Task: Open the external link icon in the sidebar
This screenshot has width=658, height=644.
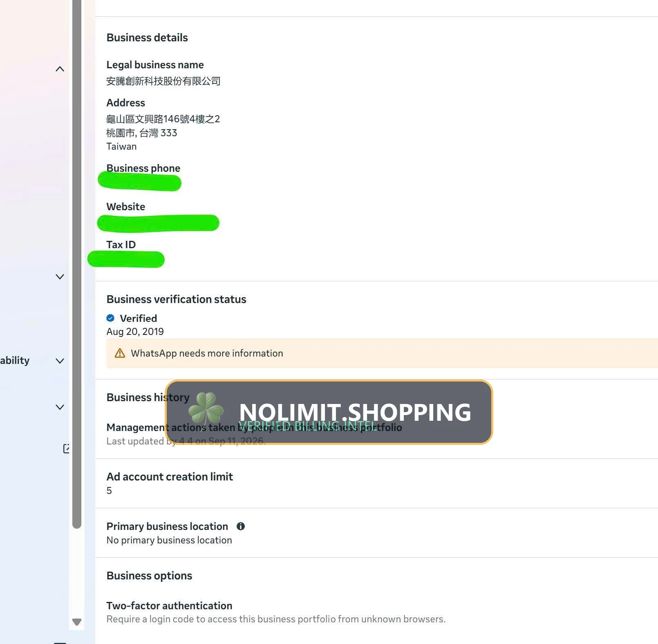Action: pyautogui.click(x=66, y=449)
